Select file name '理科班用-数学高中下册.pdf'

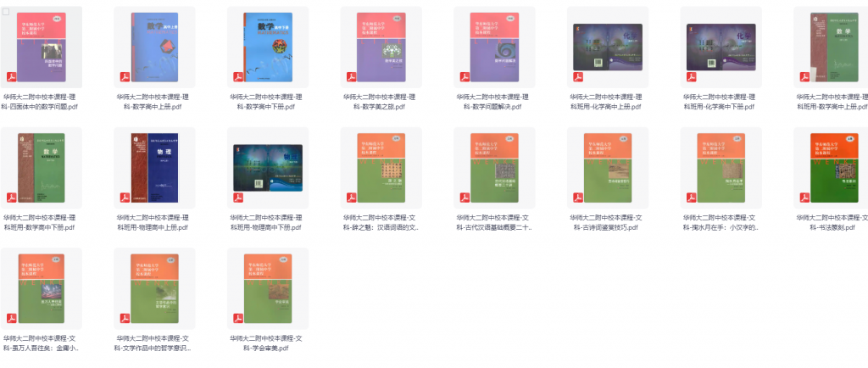click(x=41, y=222)
